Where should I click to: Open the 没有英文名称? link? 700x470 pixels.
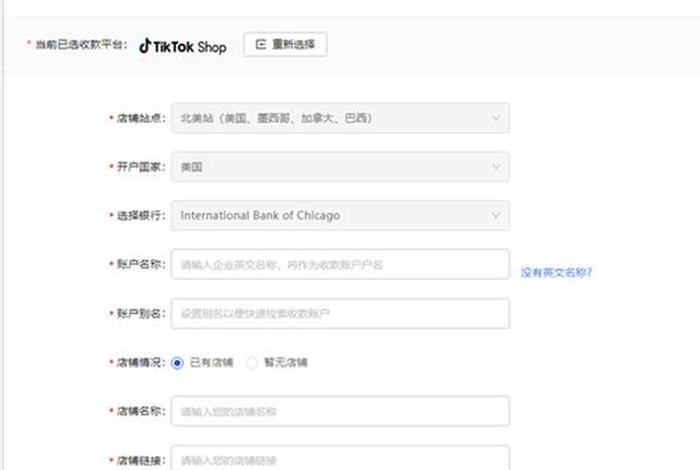556,272
